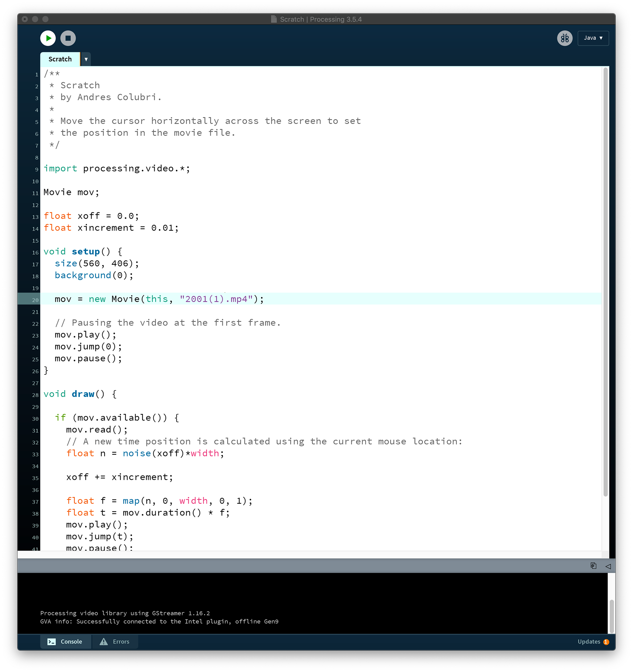Click the '// Pausing the video at the first frame.' comment

168,323
